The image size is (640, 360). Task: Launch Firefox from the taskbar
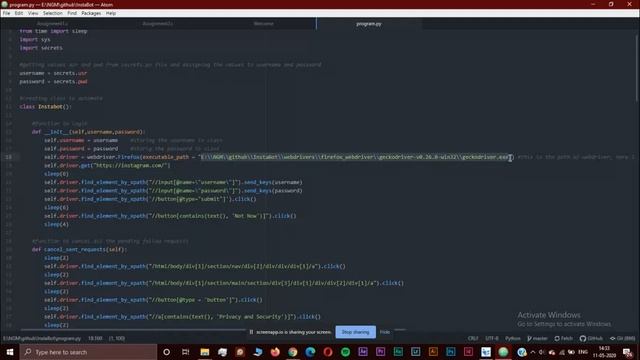coord(275,352)
